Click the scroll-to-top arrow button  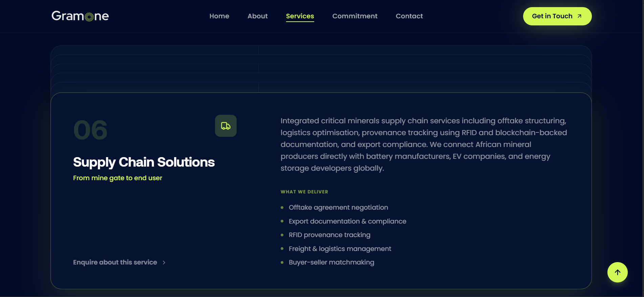(x=617, y=272)
